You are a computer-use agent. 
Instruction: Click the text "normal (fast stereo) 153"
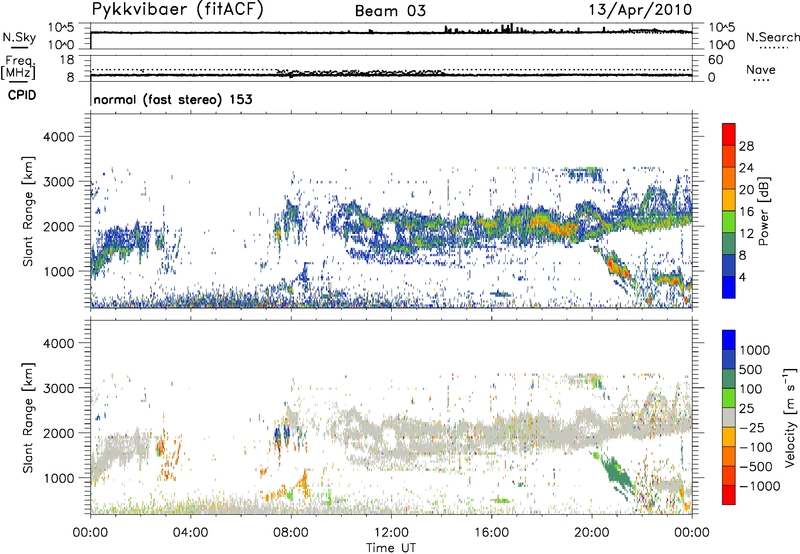click(173, 99)
